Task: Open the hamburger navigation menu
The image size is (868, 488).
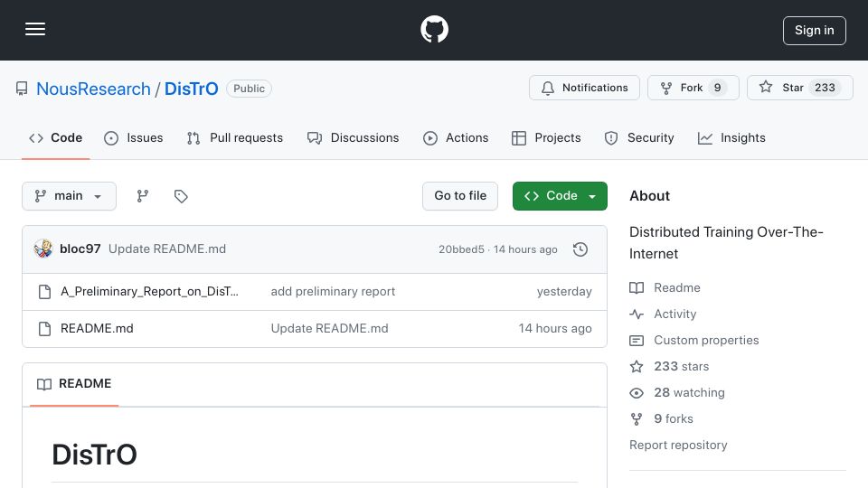Action: 35,29
